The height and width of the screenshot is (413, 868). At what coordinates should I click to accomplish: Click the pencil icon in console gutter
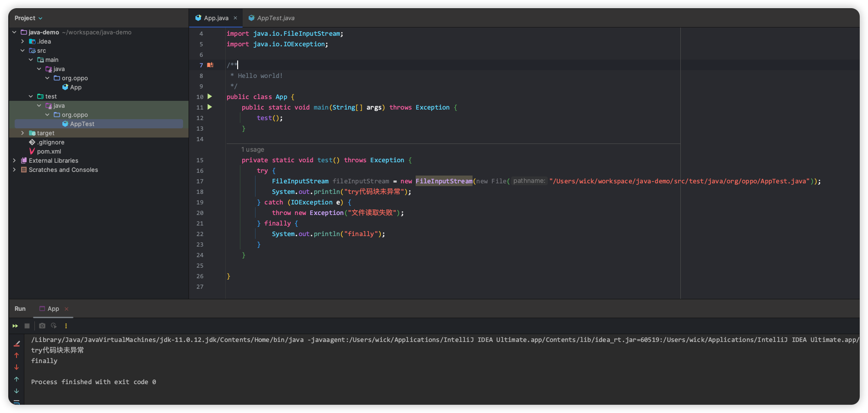click(17, 343)
